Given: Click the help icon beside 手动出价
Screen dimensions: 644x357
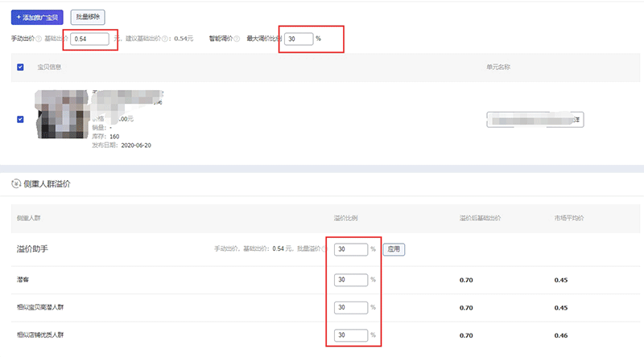Looking at the screenshot, I should pos(38,39).
